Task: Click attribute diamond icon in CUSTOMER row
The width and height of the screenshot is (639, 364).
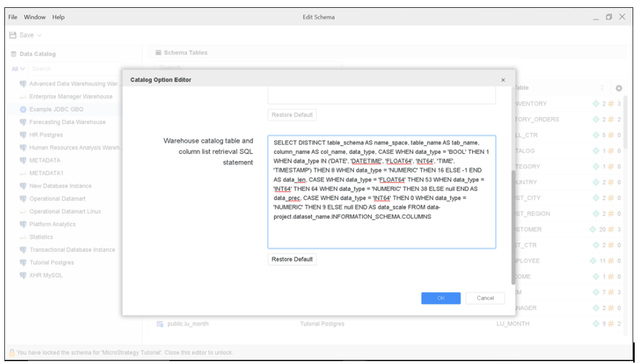Action: click(x=592, y=229)
